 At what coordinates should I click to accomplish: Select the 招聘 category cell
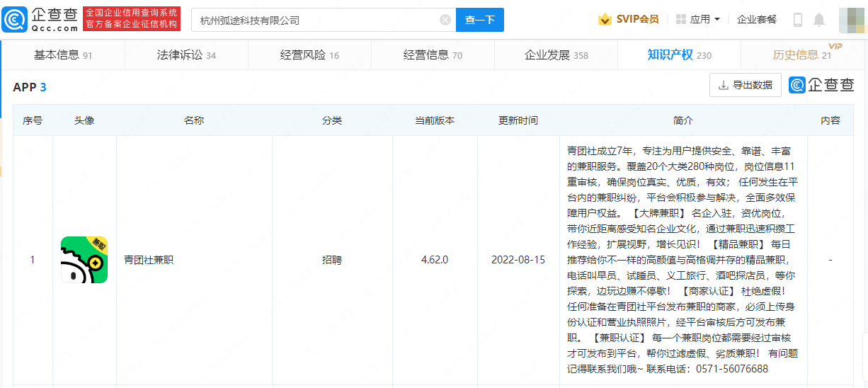pyautogui.click(x=332, y=260)
